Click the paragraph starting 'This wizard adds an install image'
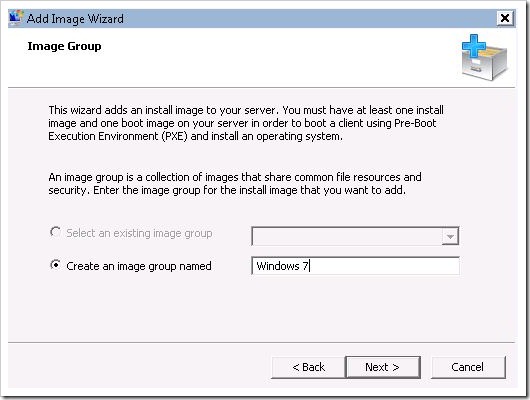Viewport: 530px width, 400px height. (x=246, y=123)
